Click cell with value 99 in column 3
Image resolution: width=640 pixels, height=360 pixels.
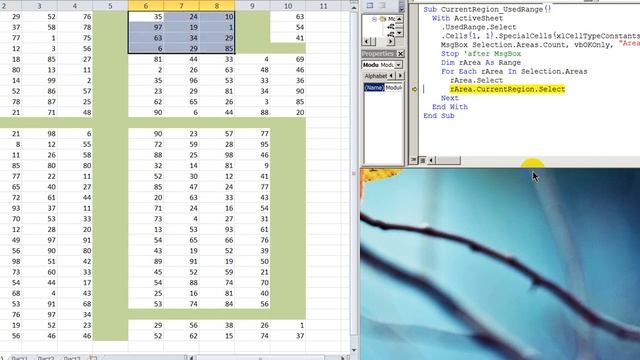39,80
